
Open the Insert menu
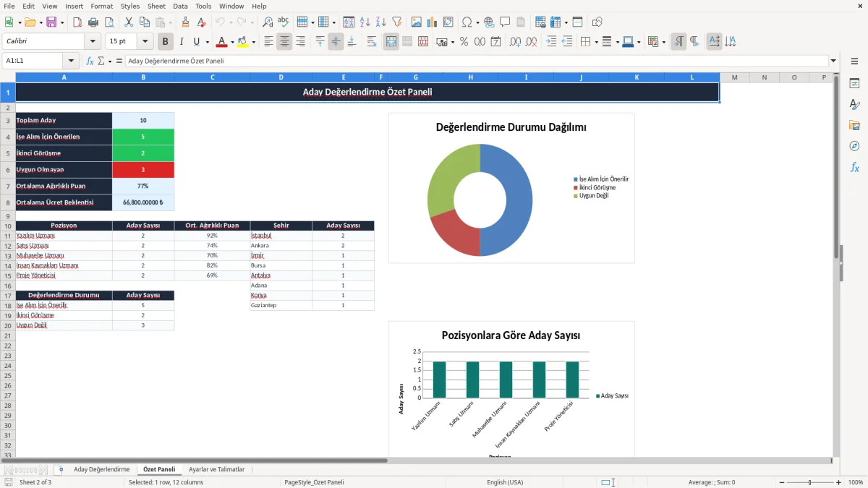(74, 6)
